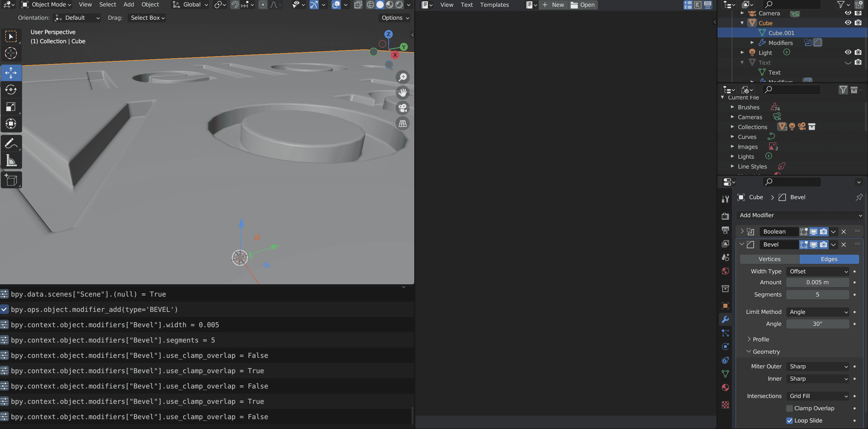Open viewport Options popover
The height and width of the screenshot is (429, 868).
click(395, 18)
